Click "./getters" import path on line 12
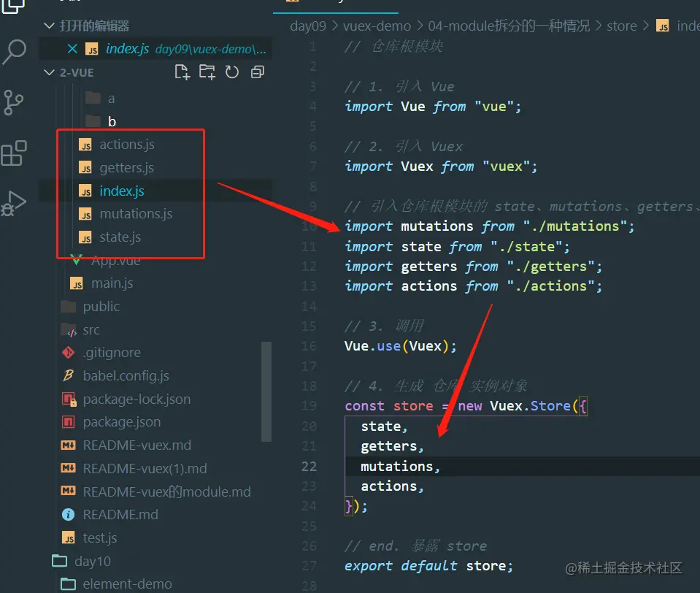Viewport: 700px width, 593px height. 550,267
